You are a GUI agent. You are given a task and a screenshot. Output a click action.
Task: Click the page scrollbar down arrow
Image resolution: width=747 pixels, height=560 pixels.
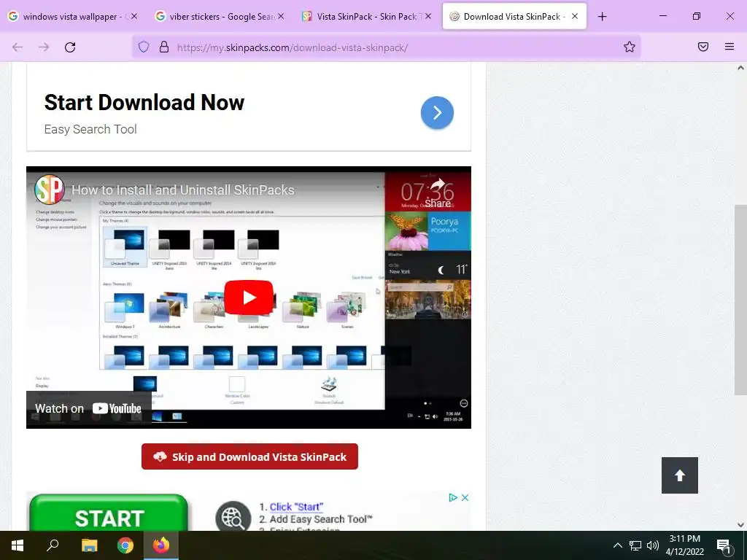click(740, 525)
